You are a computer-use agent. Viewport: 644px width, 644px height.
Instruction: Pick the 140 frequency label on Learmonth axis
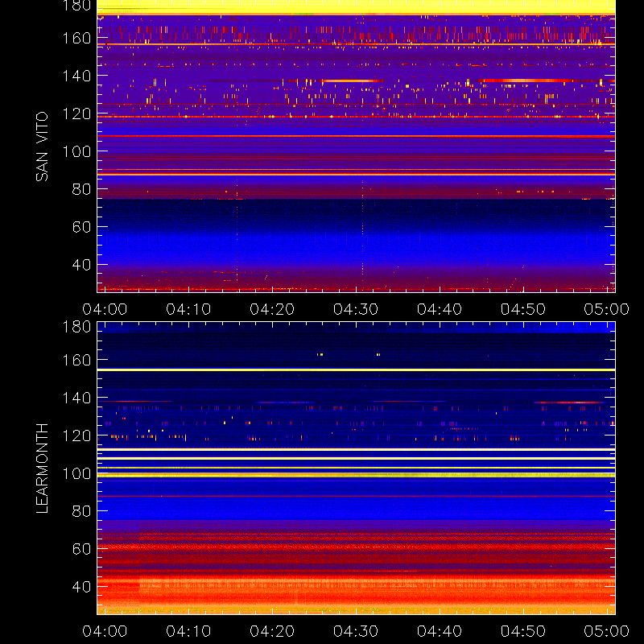coord(76,398)
